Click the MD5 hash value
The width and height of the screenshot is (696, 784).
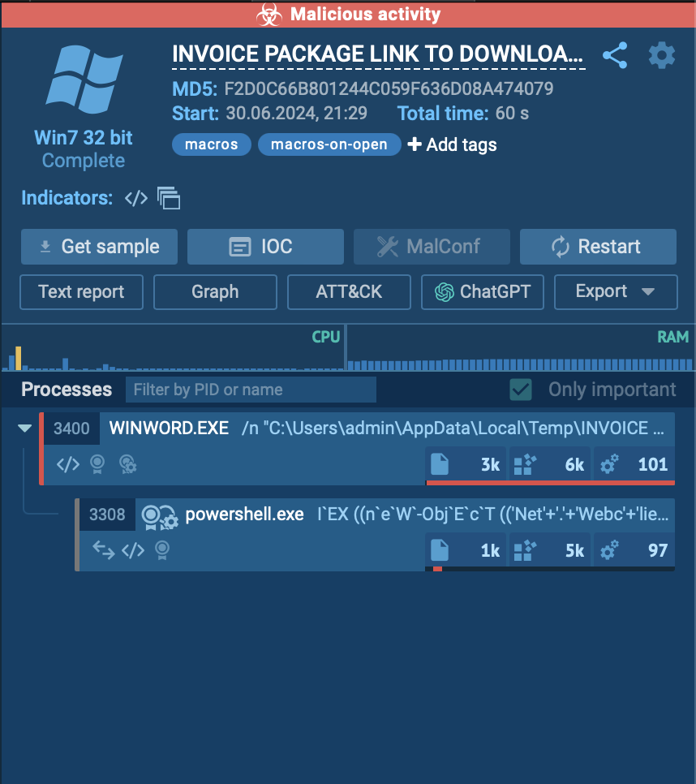[x=389, y=89]
